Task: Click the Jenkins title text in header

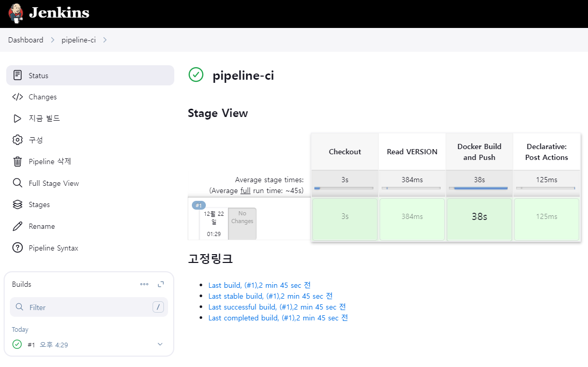Action: [59, 13]
